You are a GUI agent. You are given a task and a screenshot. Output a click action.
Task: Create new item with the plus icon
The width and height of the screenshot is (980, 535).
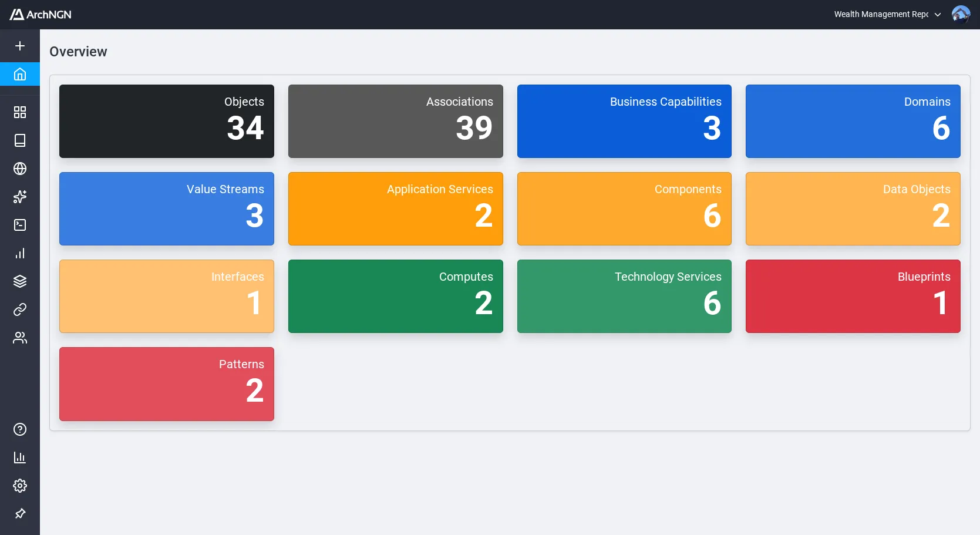[x=19, y=46]
